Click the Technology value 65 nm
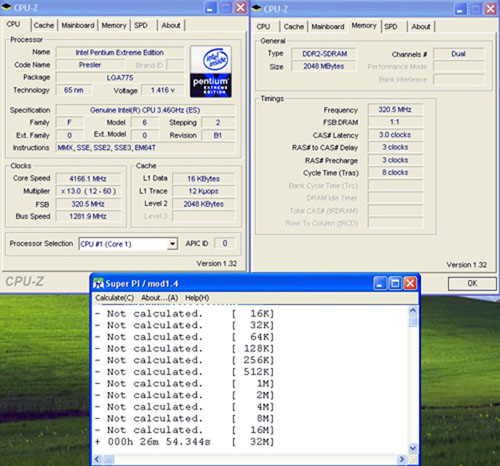The height and width of the screenshot is (466, 500). click(74, 90)
